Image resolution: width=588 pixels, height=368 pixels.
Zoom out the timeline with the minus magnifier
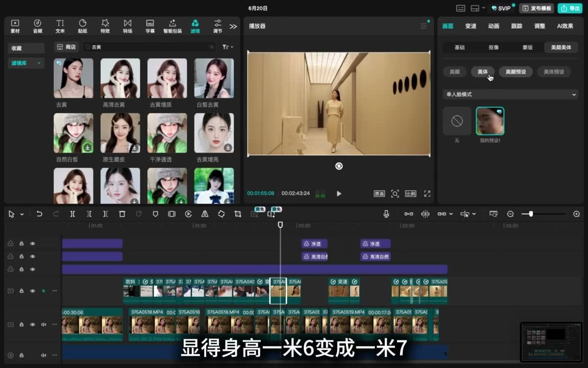(510, 214)
